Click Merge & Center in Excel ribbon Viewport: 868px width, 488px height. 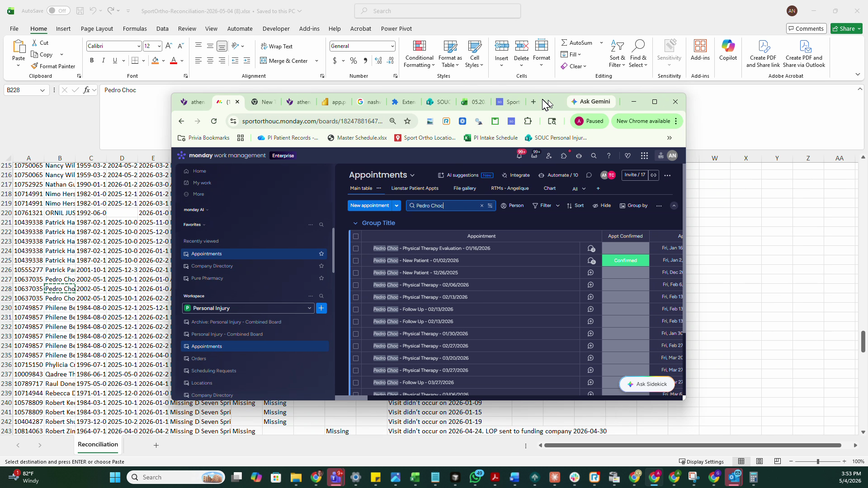click(x=284, y=61)
